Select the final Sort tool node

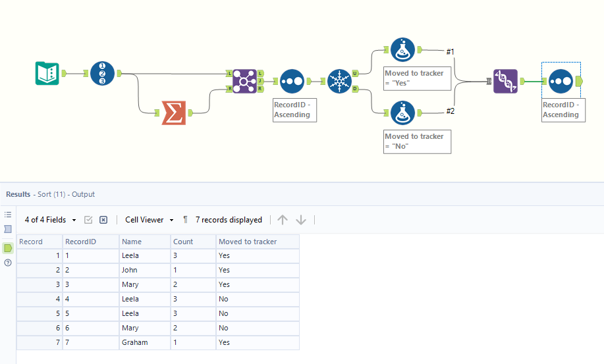point(561,81)
